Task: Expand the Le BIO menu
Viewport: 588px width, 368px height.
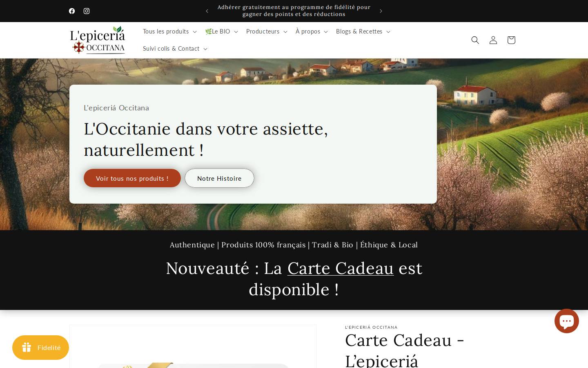Action: pos(221,31)
